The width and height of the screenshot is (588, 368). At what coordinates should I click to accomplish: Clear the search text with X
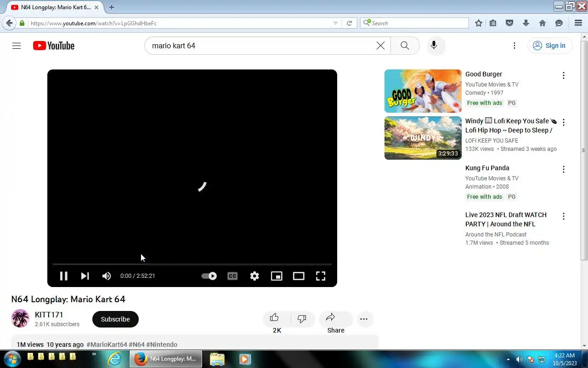(380, 46)
